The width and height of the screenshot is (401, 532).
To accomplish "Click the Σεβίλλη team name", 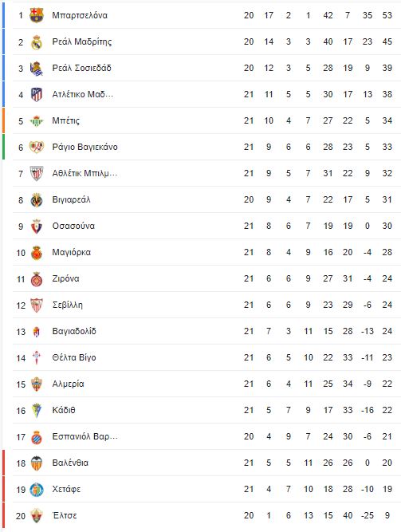I will coord(67,305).
